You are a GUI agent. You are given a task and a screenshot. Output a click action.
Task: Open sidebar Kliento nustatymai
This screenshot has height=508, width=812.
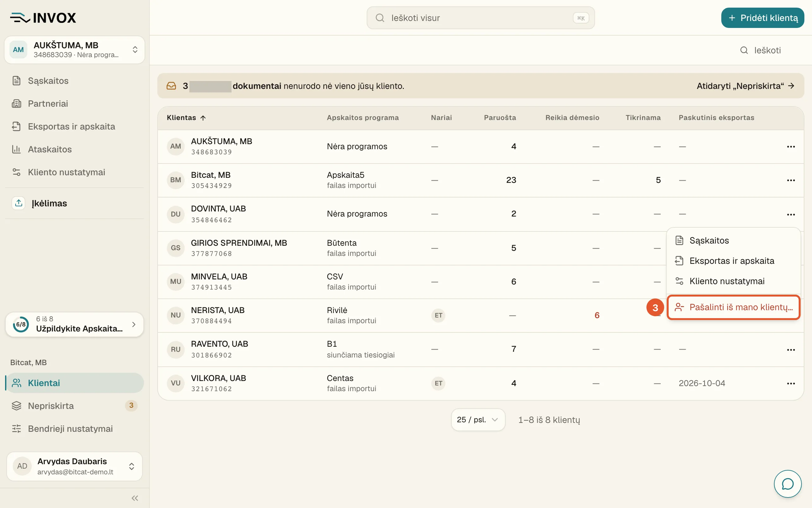pyautogui.click(x=75, y=172)
